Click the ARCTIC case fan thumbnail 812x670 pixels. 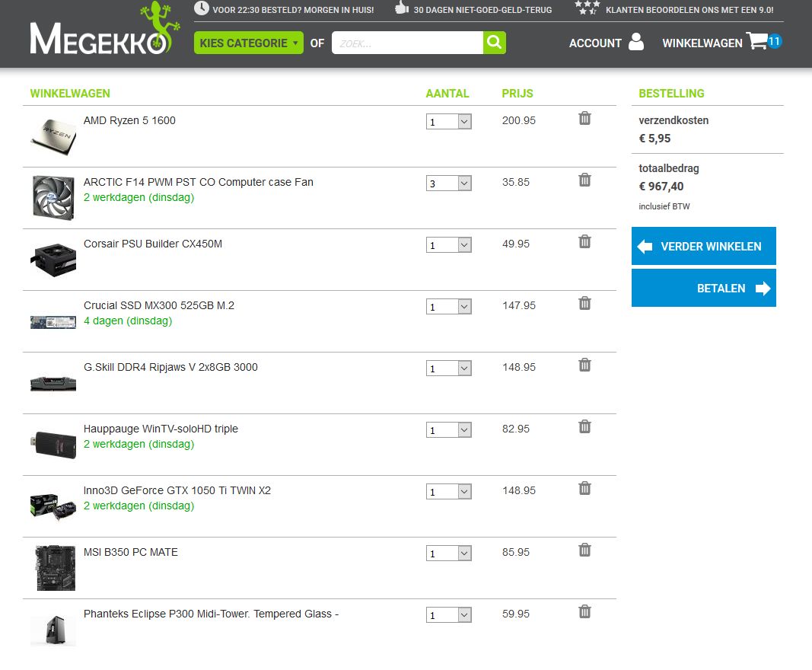coord(53,198)
